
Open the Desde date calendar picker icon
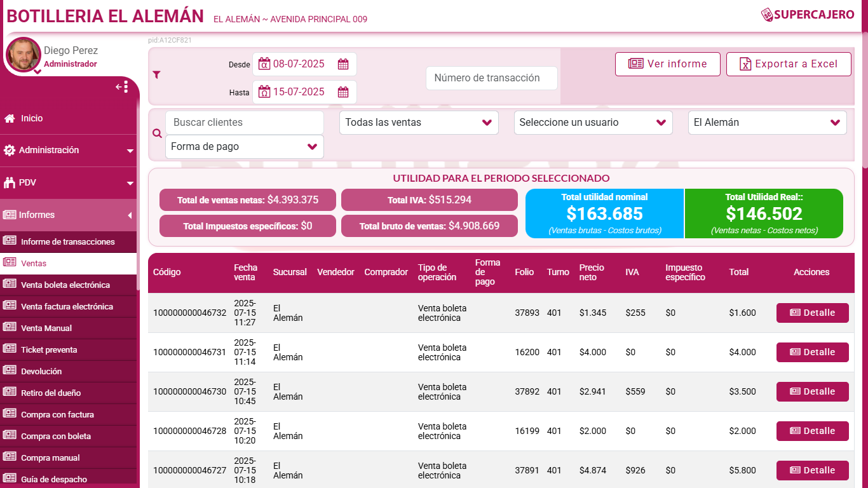click(x=343, y=64)
